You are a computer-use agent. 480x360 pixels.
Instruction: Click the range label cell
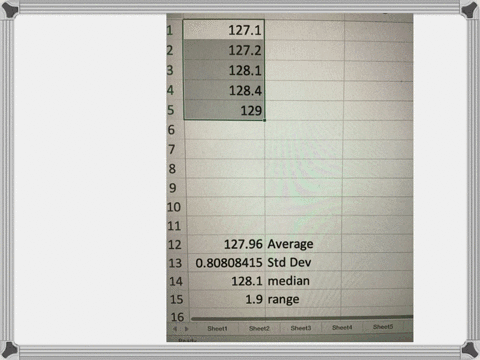[303, 299]
